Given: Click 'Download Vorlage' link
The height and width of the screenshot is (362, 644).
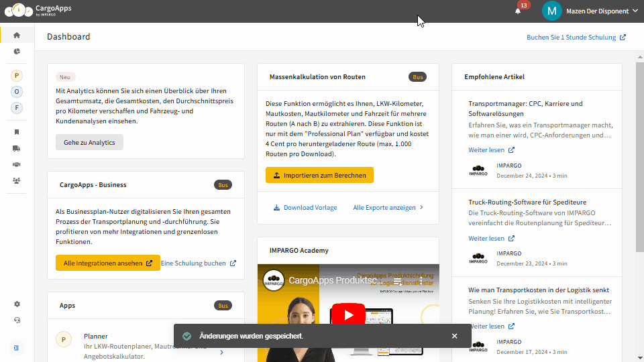Looking at the screenshot, I should 305,208.
